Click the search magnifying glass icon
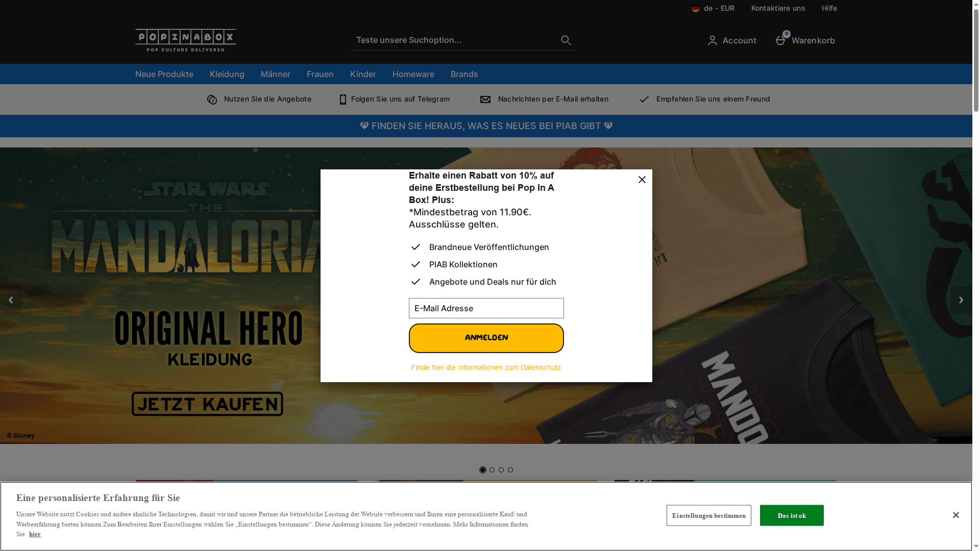Viewport: 980px width, 551px height. 566,40
